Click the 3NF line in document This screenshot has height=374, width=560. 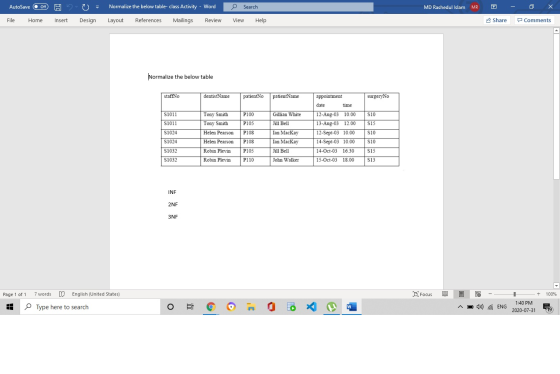173,217
